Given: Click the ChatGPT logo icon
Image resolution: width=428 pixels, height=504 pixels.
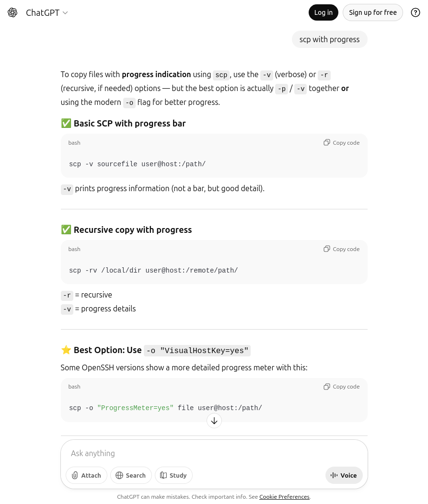Looking at the screenshot, I should [12, 12].
